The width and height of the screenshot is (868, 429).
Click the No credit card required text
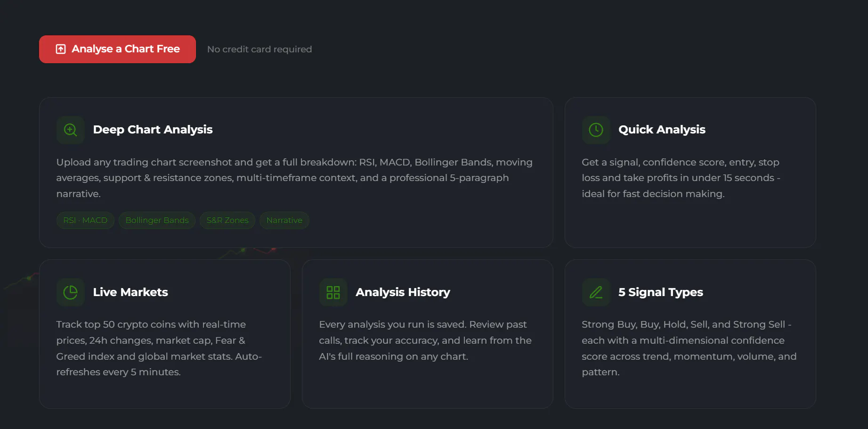(x=260, y=49)
